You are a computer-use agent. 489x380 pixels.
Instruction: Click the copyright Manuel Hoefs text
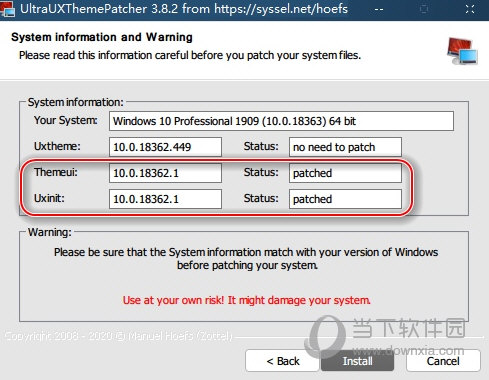click(118, 336)
